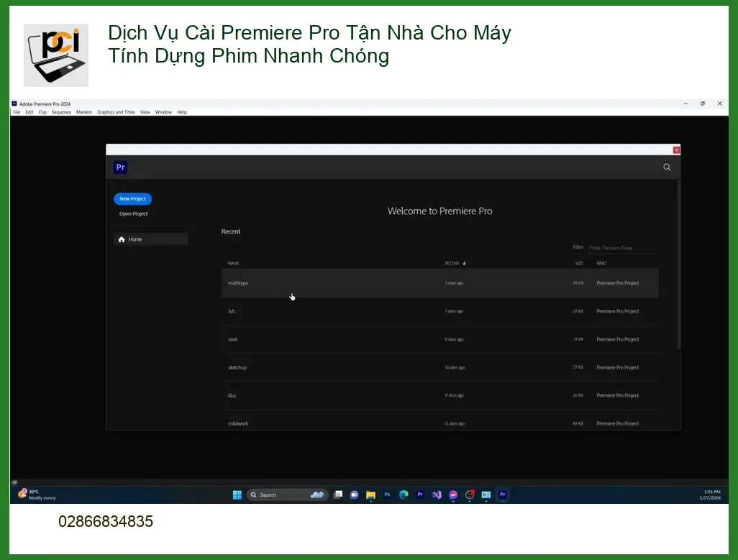Open File Explorer from the taskbar
Viewport: 738px width, 560px height.
click(371, 495)
